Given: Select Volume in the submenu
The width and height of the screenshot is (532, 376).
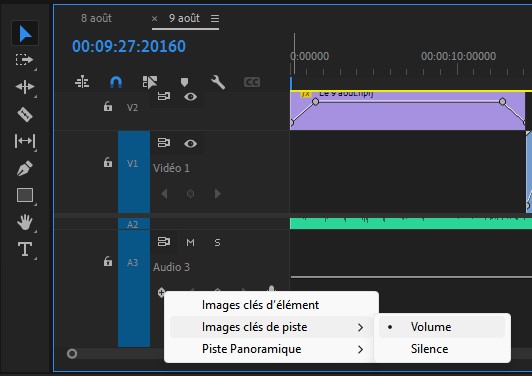Looking at the screenshot, I should tap(442, 327).
